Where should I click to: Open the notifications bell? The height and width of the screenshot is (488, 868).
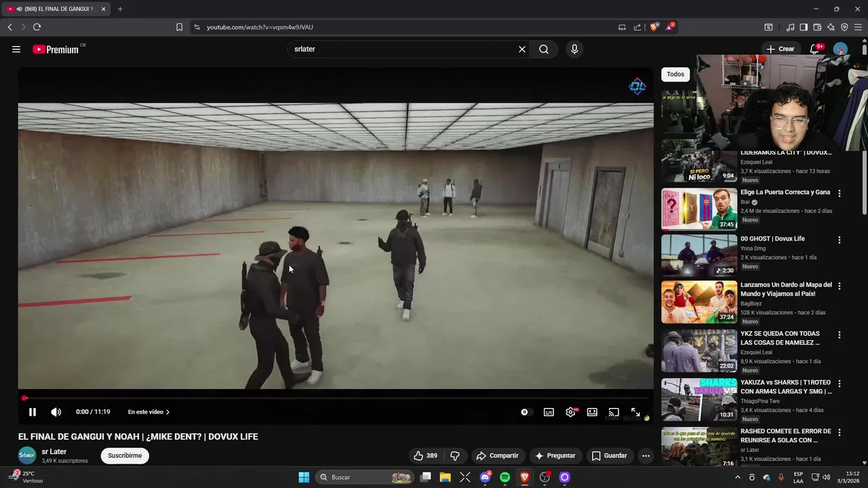816,49
